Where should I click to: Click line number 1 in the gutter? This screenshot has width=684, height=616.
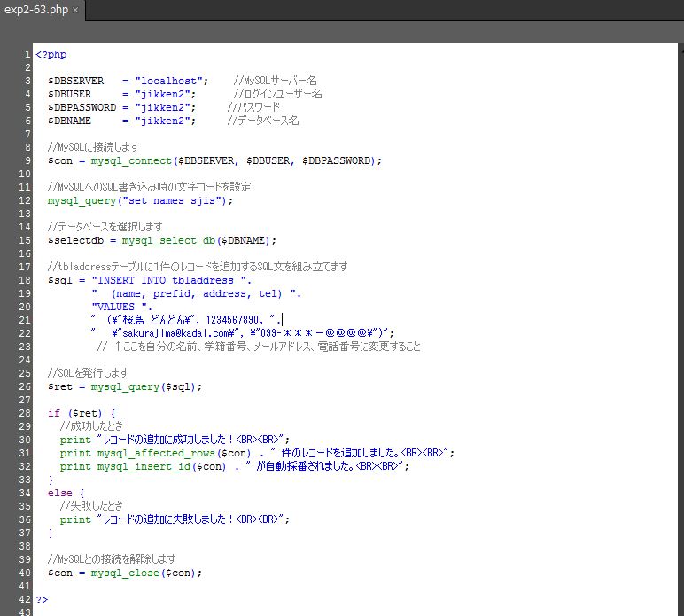click(27, 54)
